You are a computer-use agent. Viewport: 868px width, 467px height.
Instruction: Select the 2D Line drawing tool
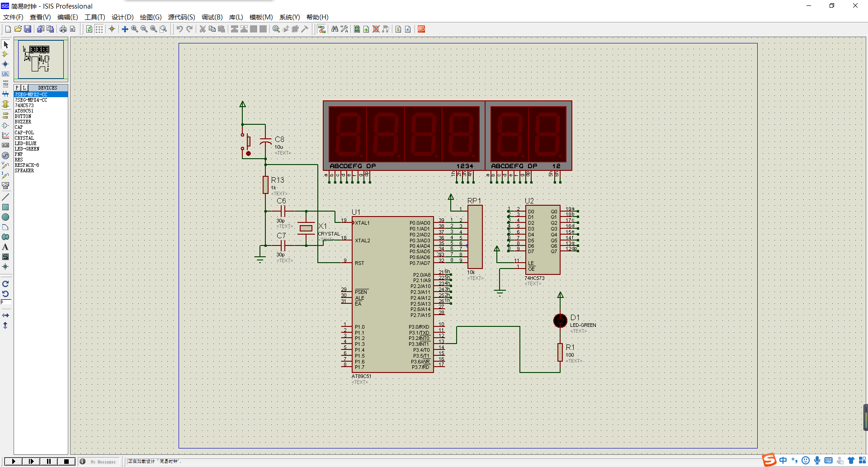[5, 197]
